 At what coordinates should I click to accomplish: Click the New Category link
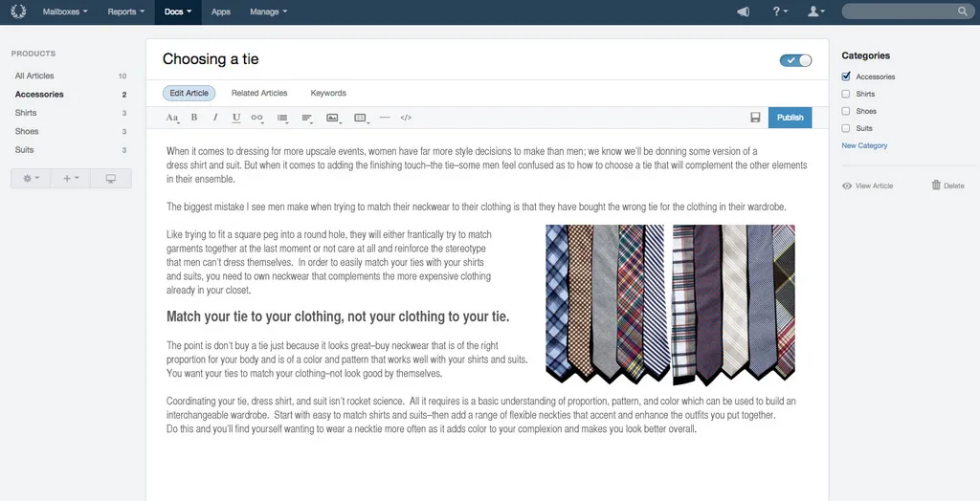tap(864, 145)
